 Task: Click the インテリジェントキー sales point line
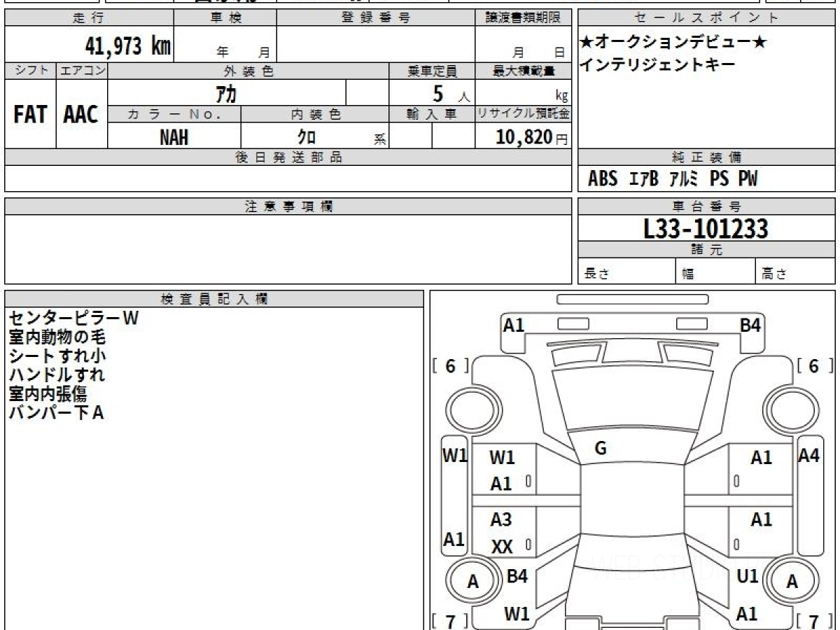(657, 65)
